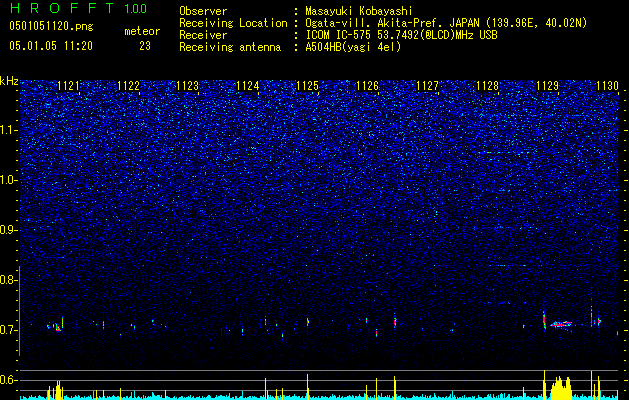The height and width of the screenshot is (400, 629).
Task: Click the 1129 time marker
Action: coord(548,86)
